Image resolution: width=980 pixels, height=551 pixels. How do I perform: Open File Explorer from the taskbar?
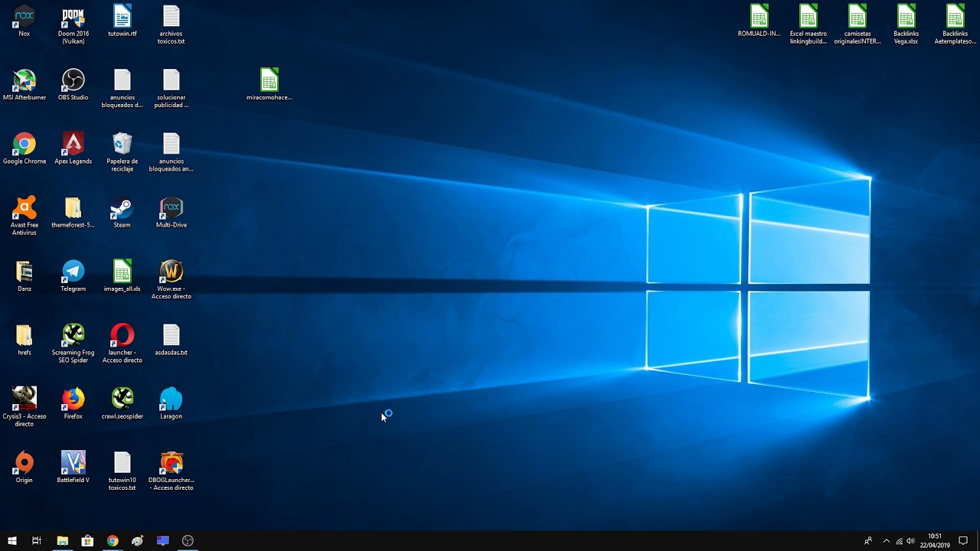click(x=63, y=541)
